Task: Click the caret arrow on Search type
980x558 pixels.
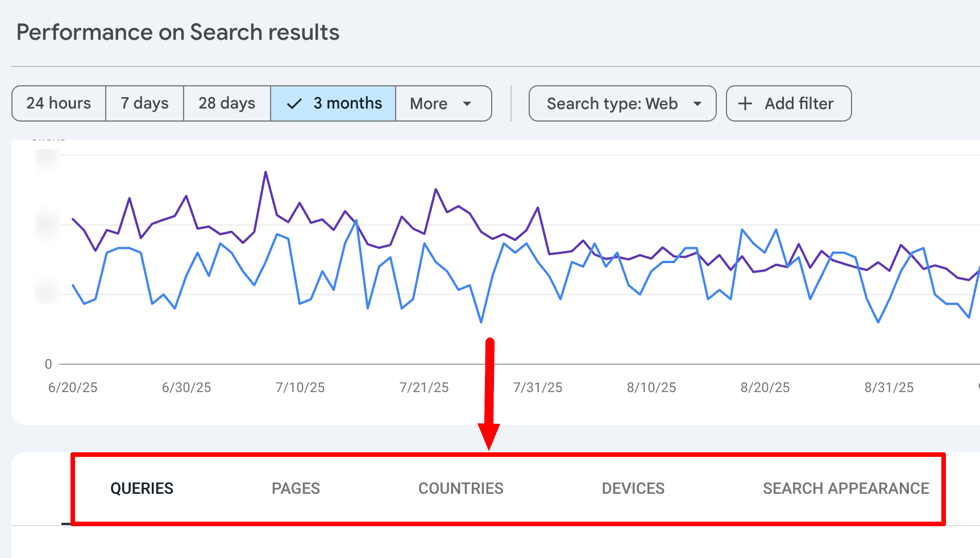Action: tap(697, 103)
